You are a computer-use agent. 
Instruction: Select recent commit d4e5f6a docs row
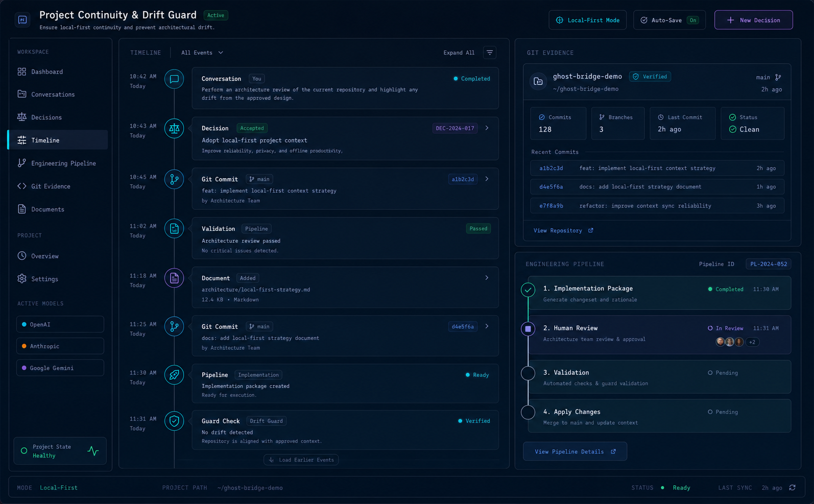tap(657, 187)
